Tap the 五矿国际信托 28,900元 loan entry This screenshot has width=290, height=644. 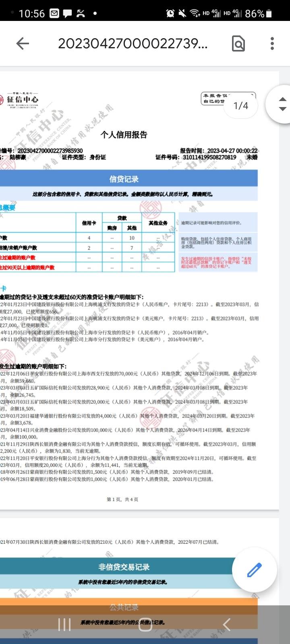point(124,391)
